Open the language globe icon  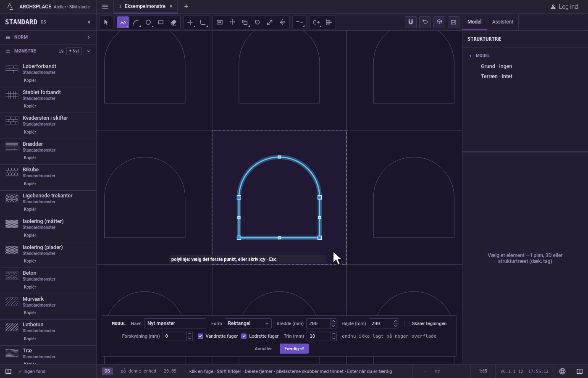[x=562, y=371]
